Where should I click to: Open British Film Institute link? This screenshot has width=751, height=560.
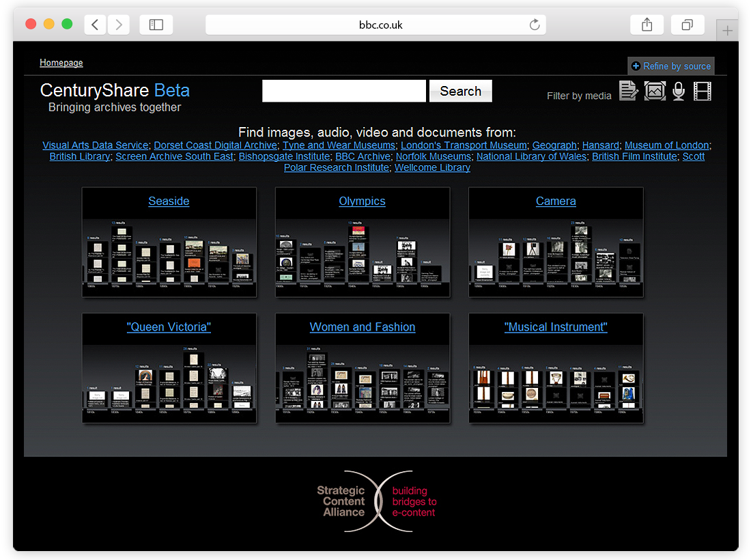[635, 156]
